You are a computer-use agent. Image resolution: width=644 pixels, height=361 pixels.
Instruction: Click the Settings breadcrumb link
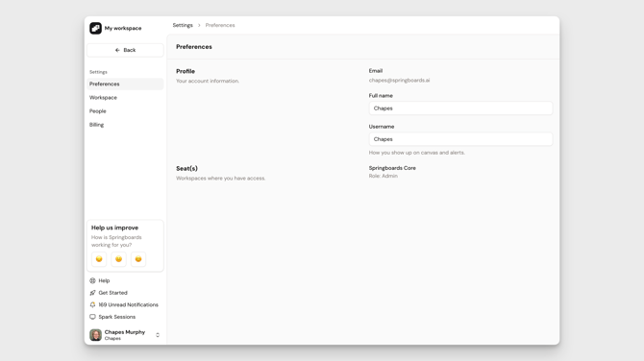pyautogui.click(x=183, y=25)
